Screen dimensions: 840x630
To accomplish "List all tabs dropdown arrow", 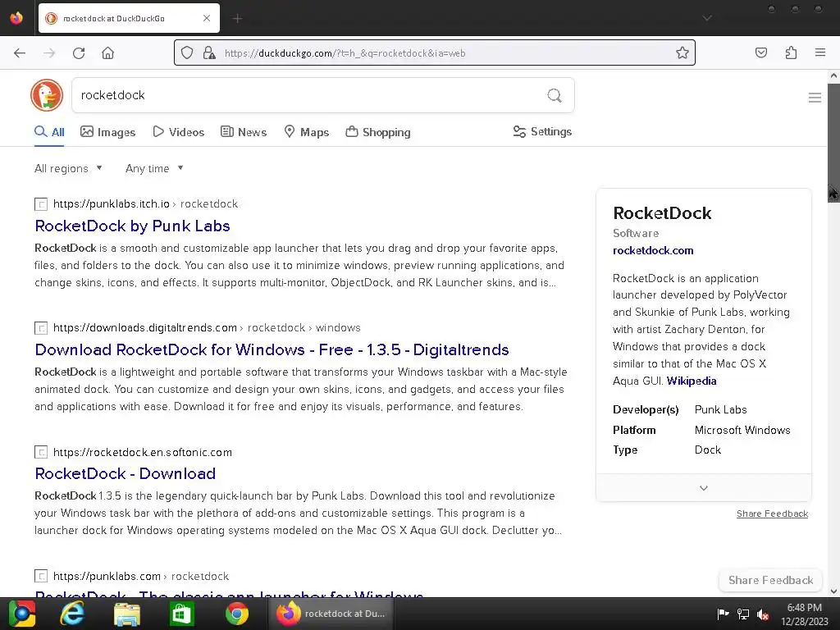I will click(x=707, y=18).
